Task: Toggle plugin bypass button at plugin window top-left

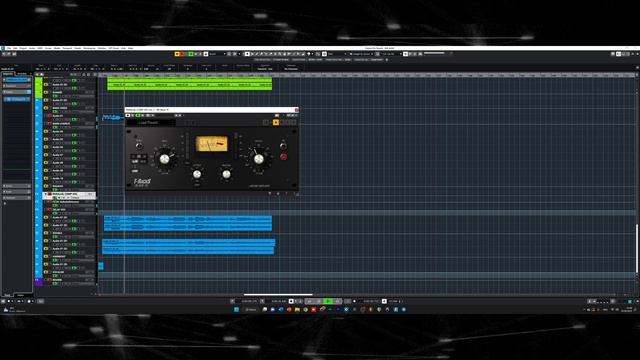Action: 128,116
